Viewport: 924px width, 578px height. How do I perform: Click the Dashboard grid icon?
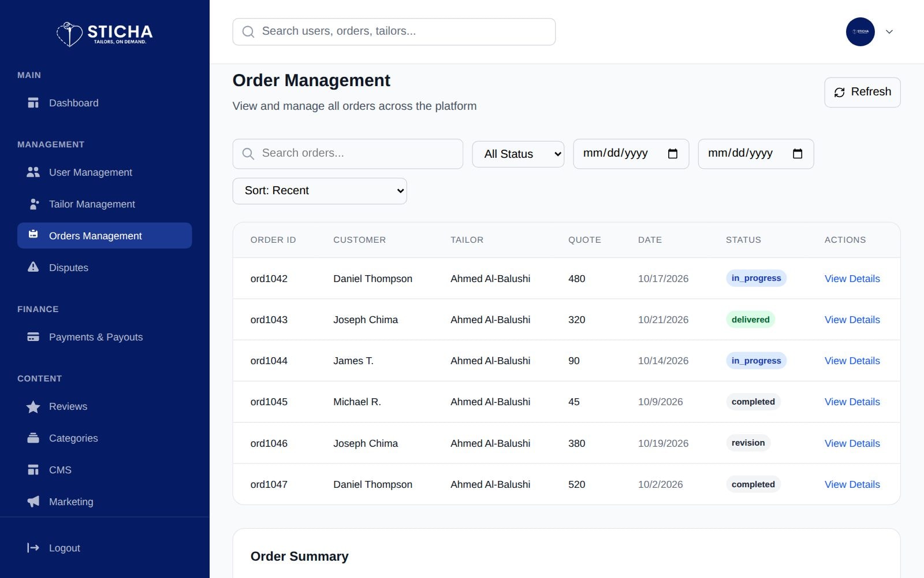(x=33, y=103)
